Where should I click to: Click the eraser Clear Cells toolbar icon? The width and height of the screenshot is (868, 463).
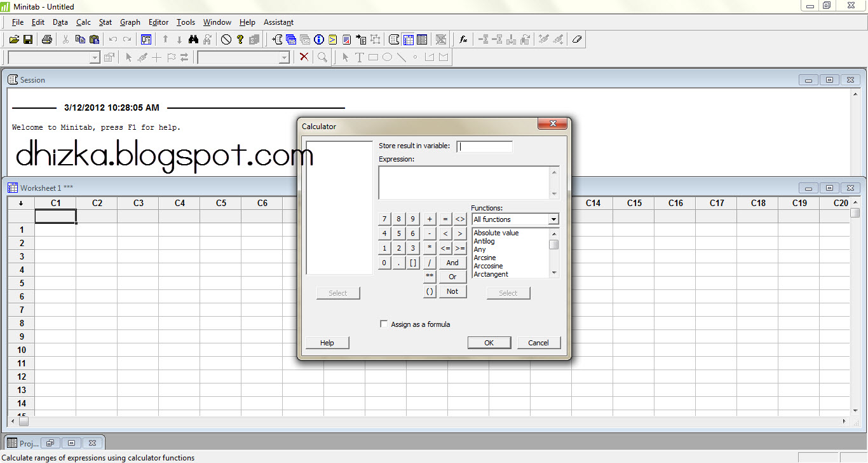point(576,39)
